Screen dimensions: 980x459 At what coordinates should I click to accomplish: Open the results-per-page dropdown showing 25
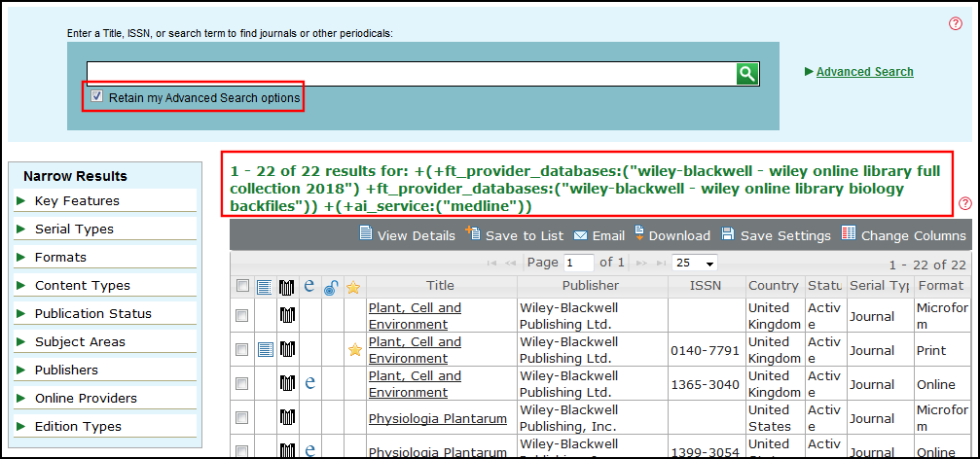point(695,263)
